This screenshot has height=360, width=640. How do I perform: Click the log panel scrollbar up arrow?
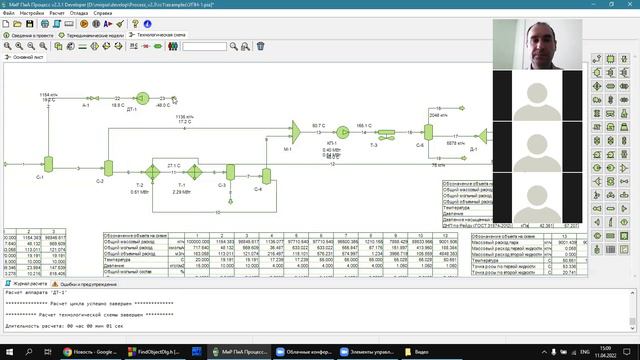coord(632,293)
